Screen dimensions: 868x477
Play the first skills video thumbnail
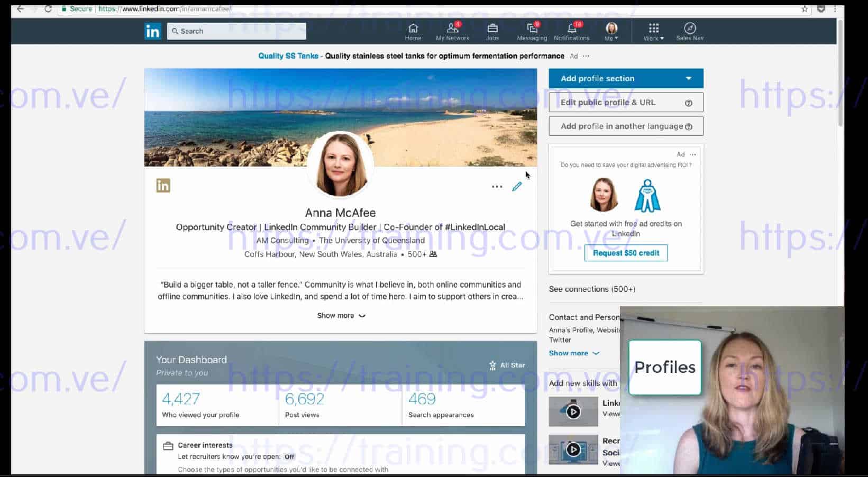573,411
